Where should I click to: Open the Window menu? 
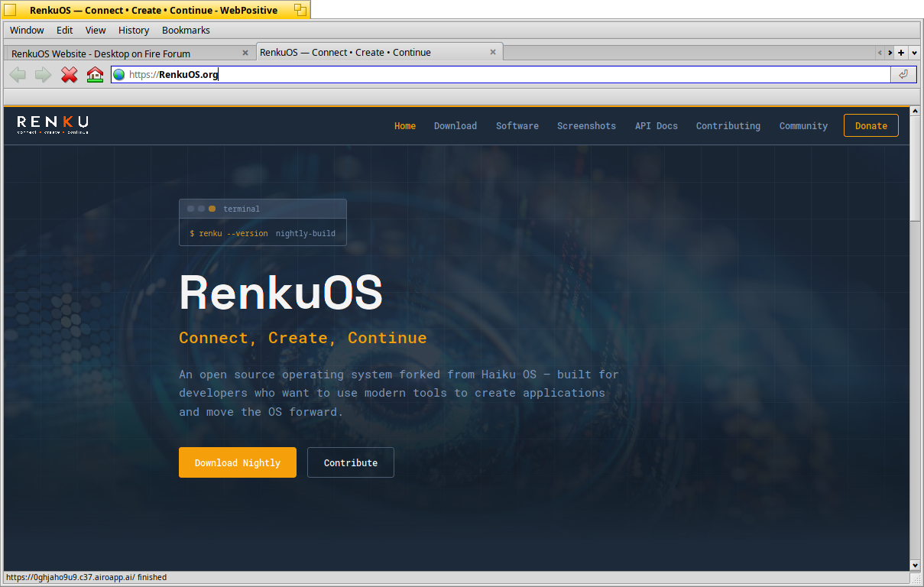pyautogui.click(x=27, y=31)
